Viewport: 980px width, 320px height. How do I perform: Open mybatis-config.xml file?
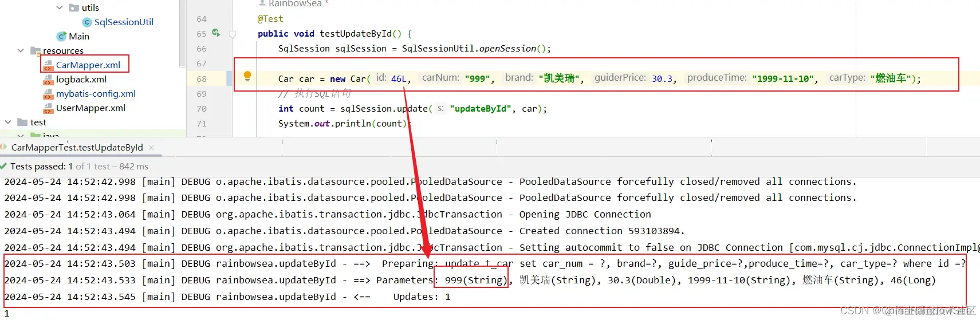pos(96,93)
